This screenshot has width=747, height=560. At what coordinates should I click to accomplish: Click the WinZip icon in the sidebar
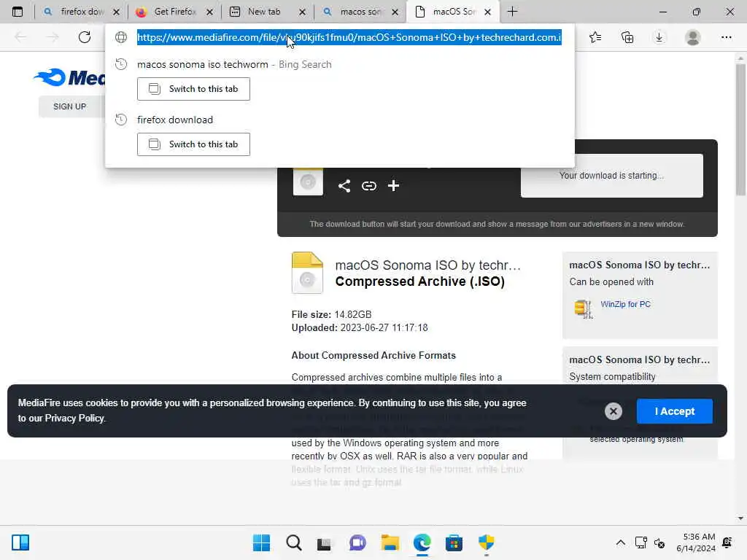583,309
